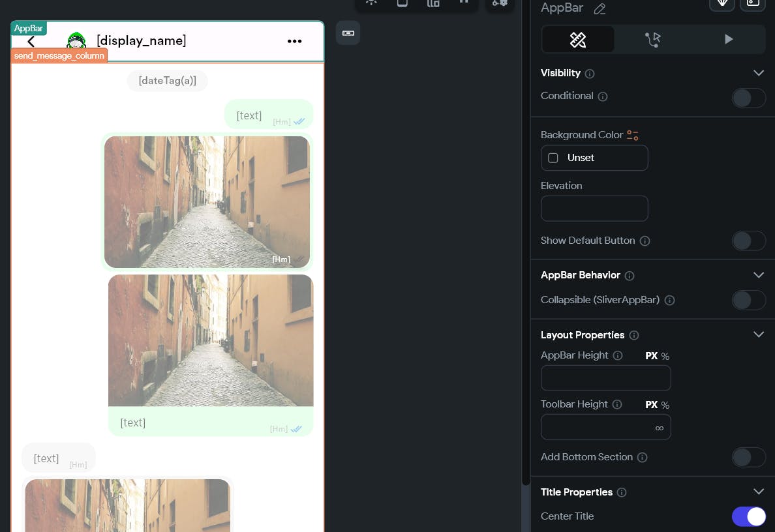Image resolution: width=775 pixels, height=532 pixels.
Task: Click the info icon next to Collapsible (SliverAppBar)
Action: click(670, 301)
